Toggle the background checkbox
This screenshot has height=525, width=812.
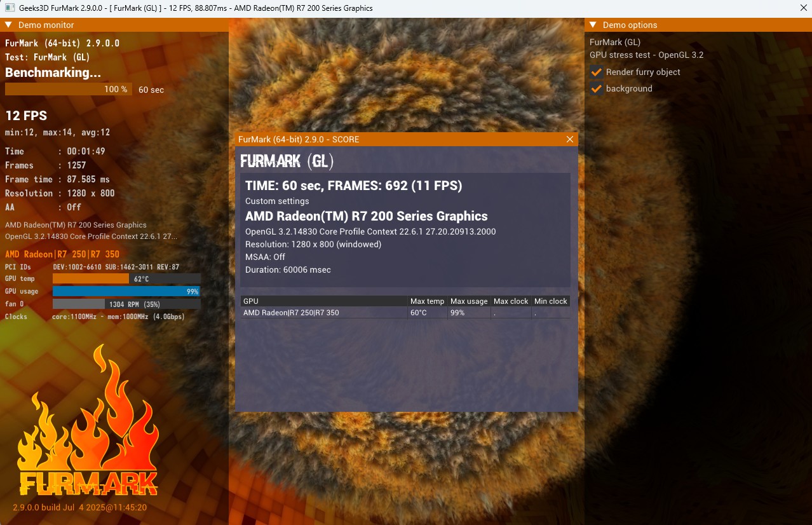[x=596, y=88]
